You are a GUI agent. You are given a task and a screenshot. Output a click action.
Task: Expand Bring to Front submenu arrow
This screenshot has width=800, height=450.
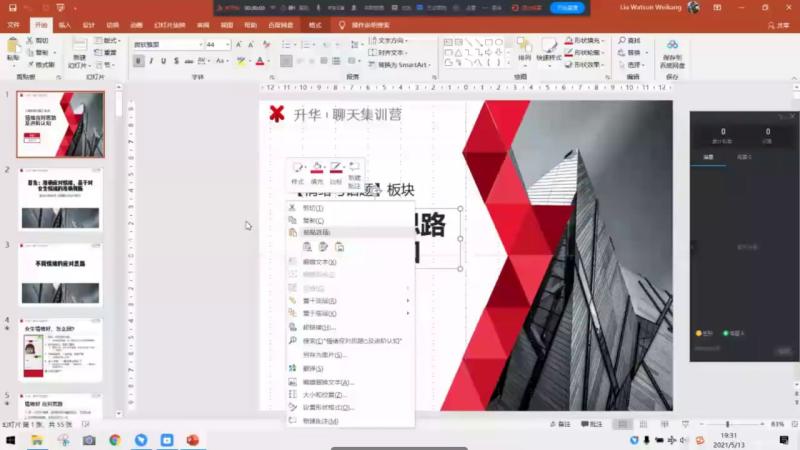click(x=408, y=301)
